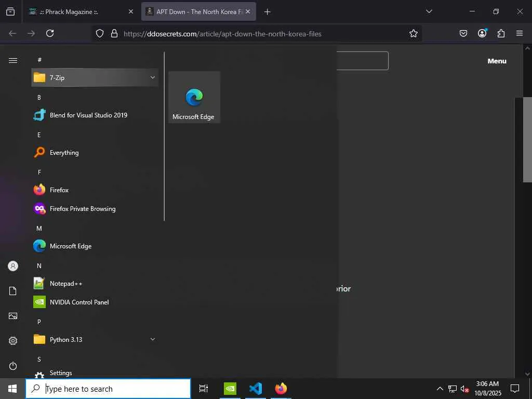Expand the 7-Zip folder chevron
This screenshot has width=532, height=399.
(153, 77)
